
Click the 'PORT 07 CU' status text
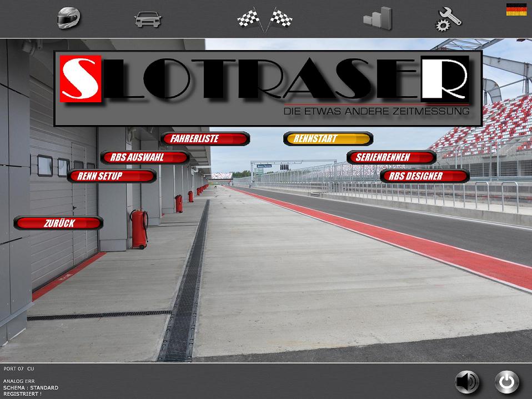pyautogui.click(x=19, y=368)
